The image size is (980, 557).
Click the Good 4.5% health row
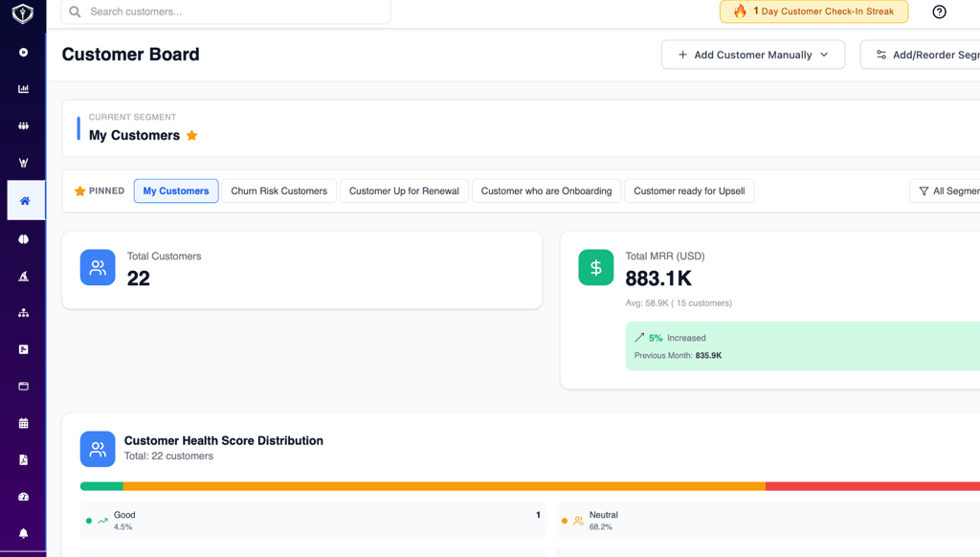click(313, 520)
